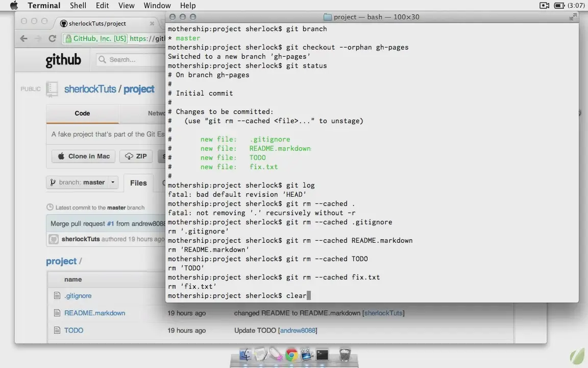
Task: Open the Help menu
Action: pyautogui.click(x=188, y=5)
